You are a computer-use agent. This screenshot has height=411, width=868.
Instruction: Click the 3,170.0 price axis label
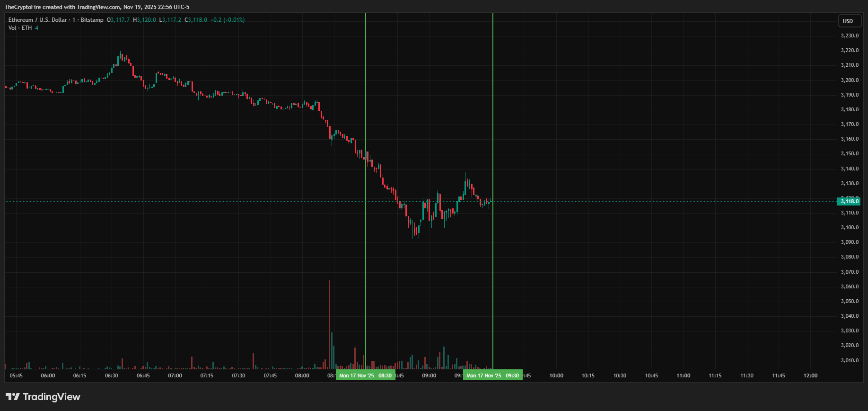(x=850, y=125)
